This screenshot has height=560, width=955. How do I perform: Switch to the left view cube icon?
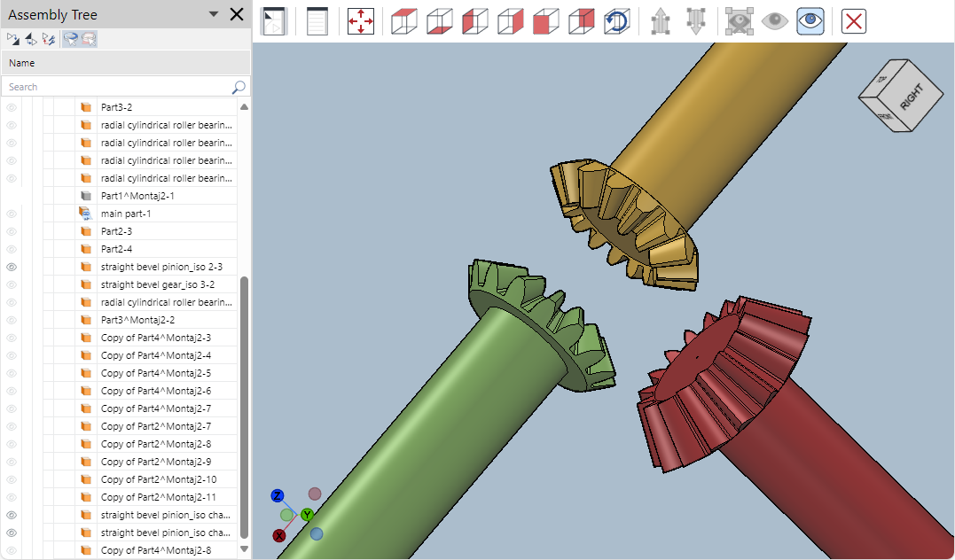(x=474, y=21)
